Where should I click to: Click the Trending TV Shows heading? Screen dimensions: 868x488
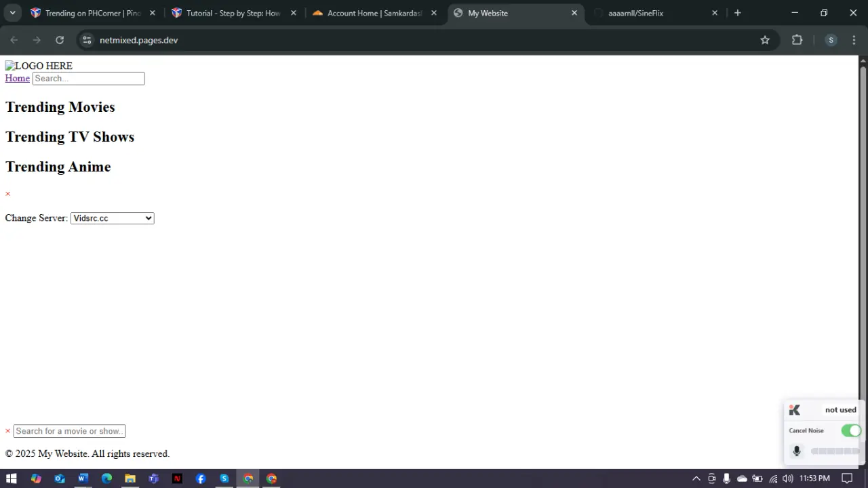coord(70,137)
